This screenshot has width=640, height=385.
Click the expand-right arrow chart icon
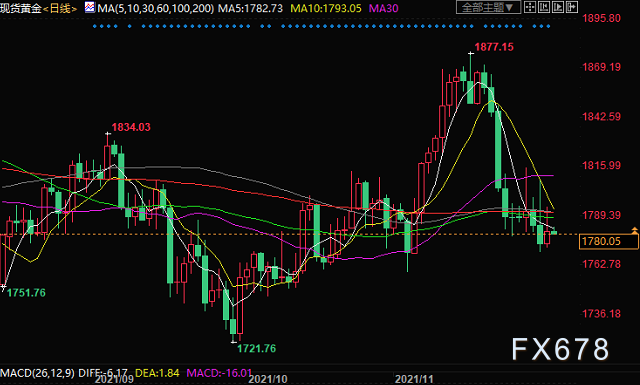point(572,7)
